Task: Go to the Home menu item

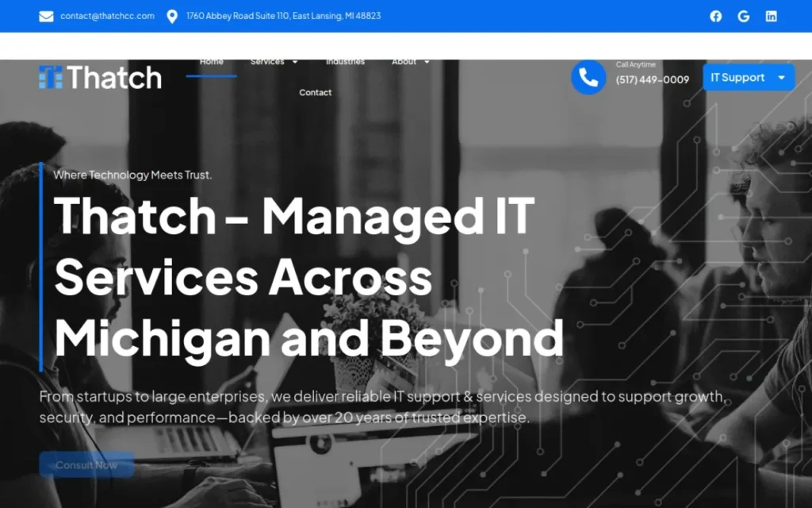Action: click(211, 62)
